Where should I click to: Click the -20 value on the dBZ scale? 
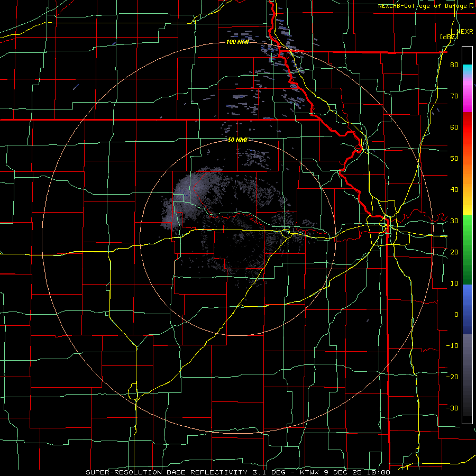pos(452,377)
